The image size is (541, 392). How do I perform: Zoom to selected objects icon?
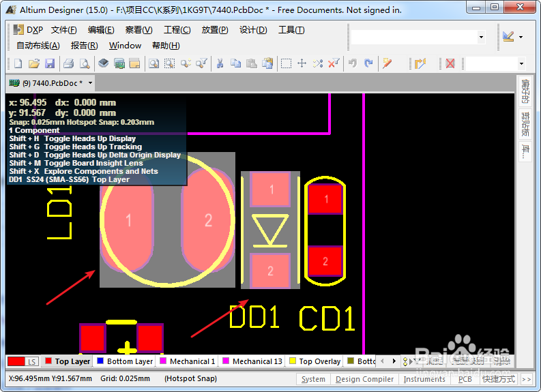pyautogui.click(x=186, y=63)
